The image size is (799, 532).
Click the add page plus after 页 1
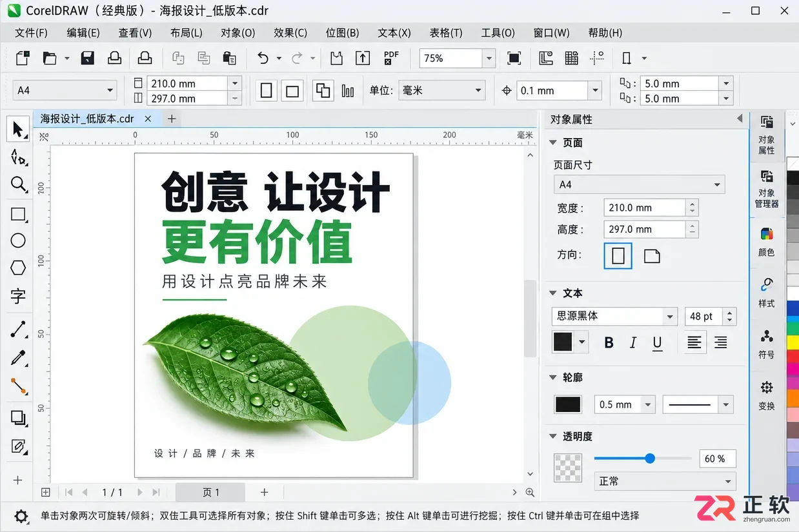(x=264, y=492)
